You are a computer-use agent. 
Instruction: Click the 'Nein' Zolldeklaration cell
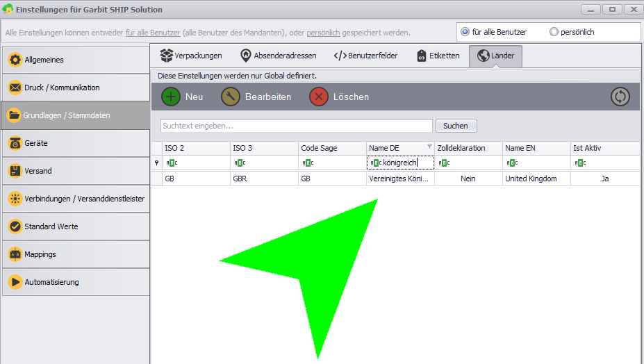tap(469, 179)
